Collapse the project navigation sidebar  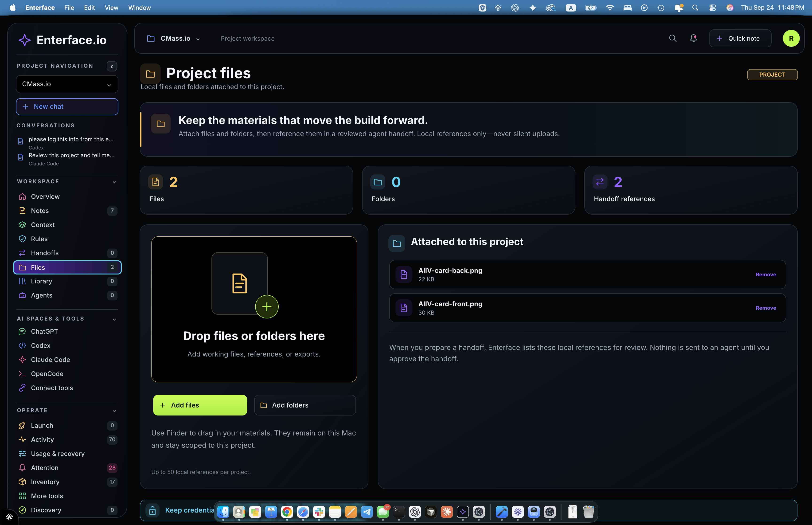click(112, 66)
